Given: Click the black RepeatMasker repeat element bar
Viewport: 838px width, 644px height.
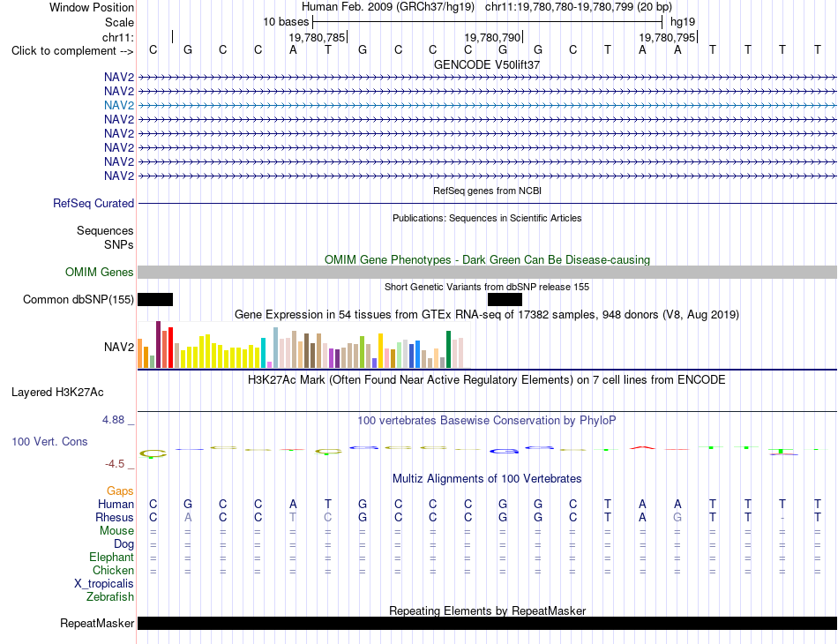Looking at the screenshot, I should pos(487,623).
